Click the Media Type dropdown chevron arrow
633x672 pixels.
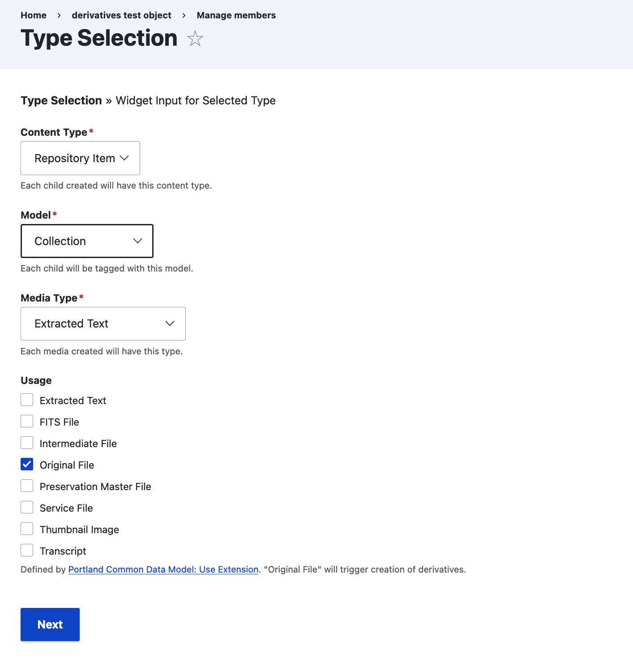[x=170, y=323]
